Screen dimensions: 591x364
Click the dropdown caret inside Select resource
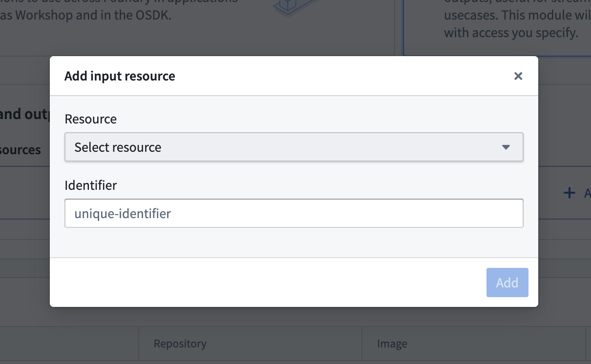point(507,147)
